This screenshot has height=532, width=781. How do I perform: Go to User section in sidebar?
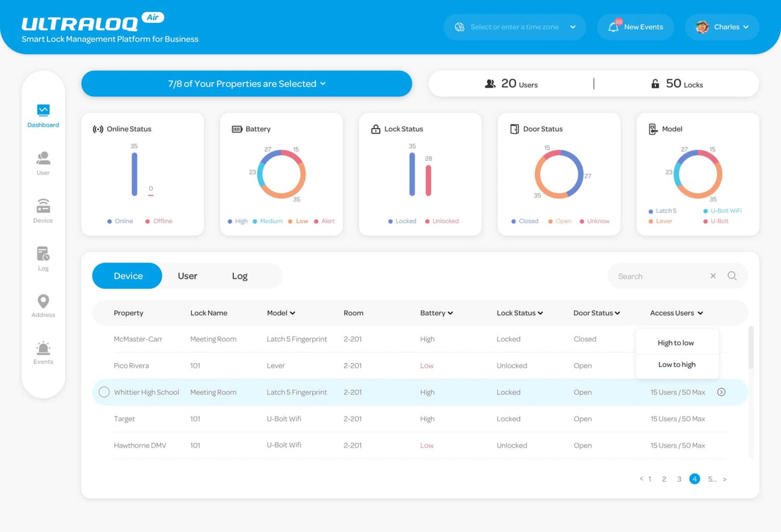(x=43, y=159)
